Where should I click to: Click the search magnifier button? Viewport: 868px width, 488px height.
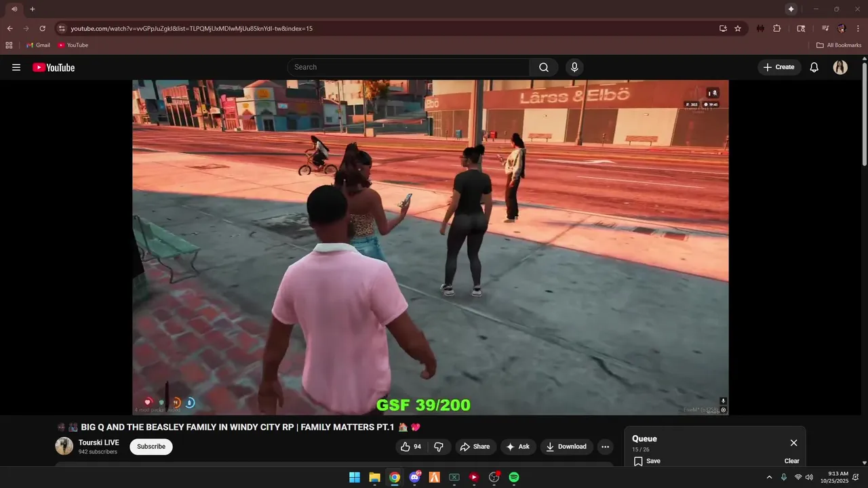click(544, 67)
